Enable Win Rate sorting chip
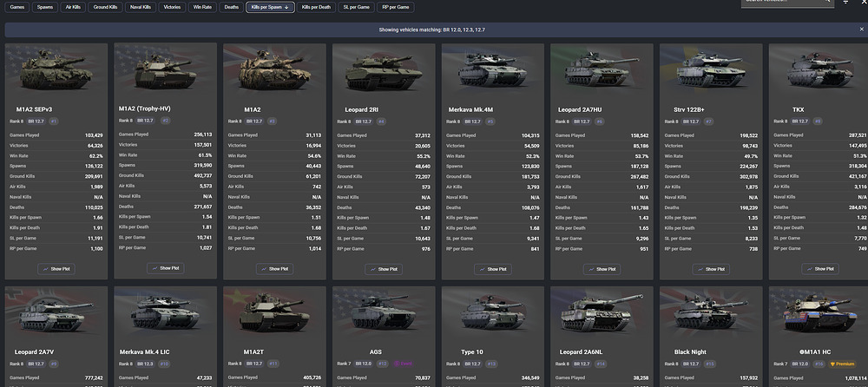This screenshot has height=387, width=868. tap(202, 7)
